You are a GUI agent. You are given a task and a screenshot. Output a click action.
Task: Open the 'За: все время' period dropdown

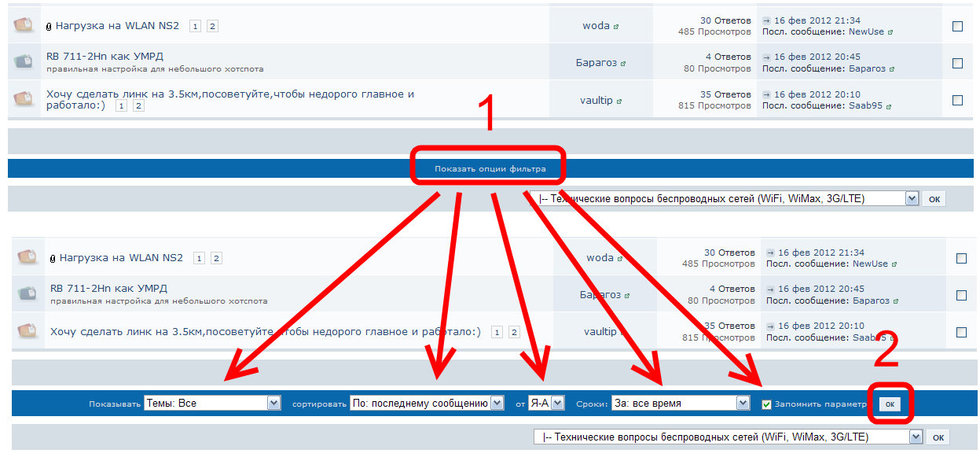[681, 403]
